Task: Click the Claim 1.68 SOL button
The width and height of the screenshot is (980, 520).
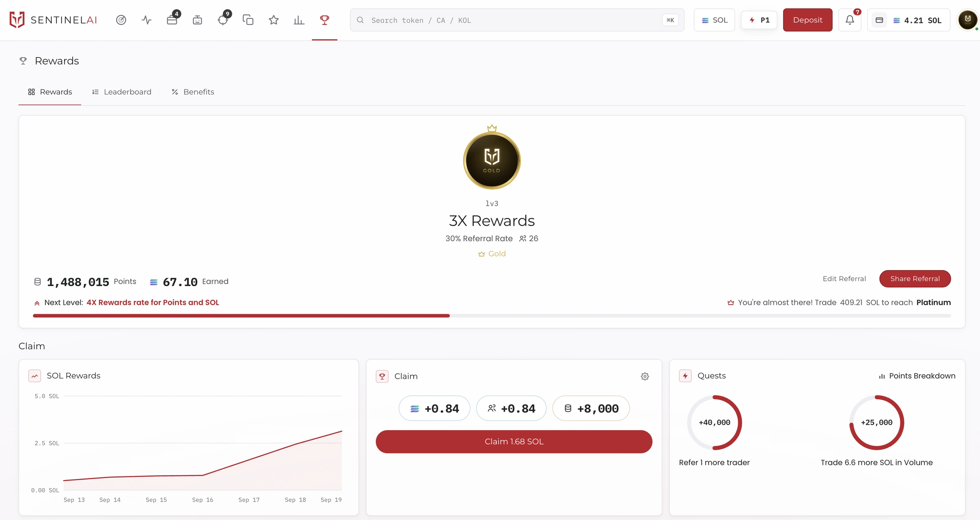Action: point(514,442)
